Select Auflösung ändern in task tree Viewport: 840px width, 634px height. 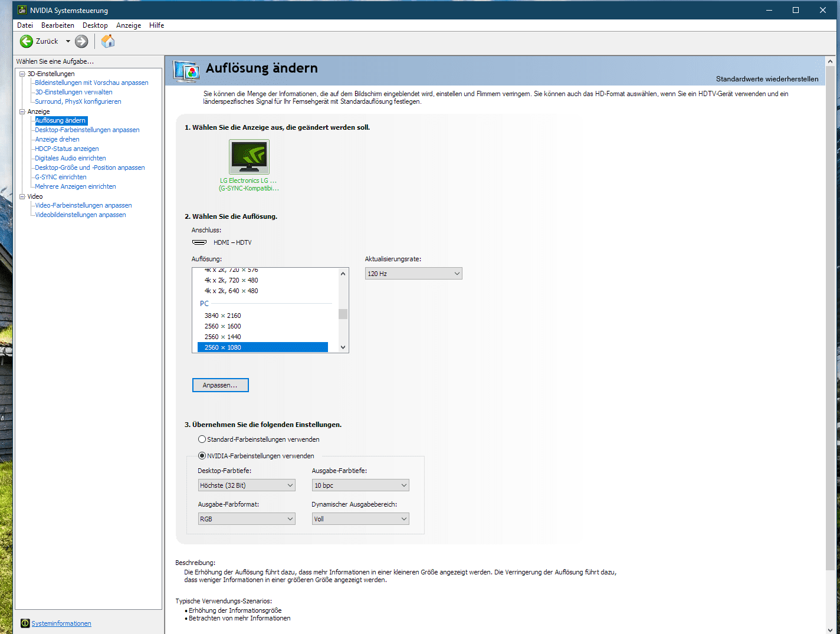coord(61,120)
